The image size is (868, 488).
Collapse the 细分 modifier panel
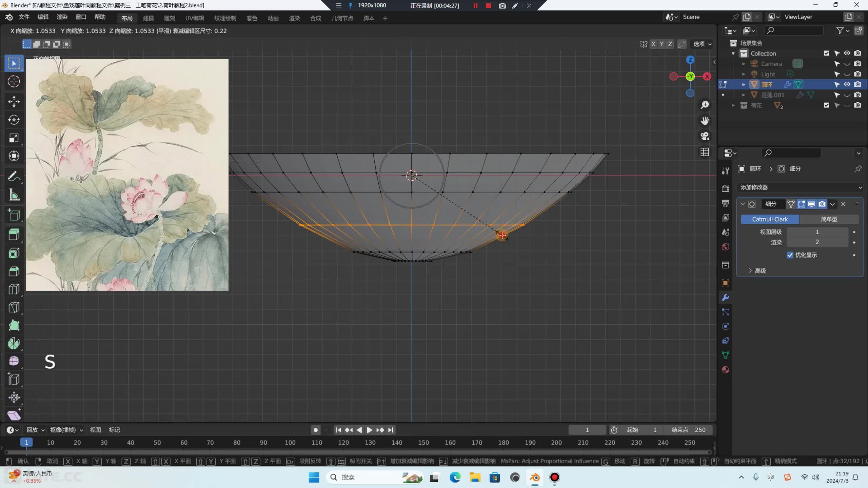743,204
